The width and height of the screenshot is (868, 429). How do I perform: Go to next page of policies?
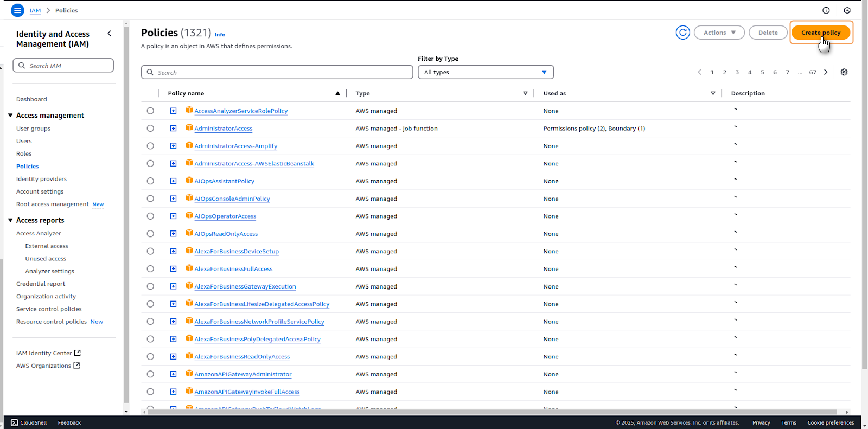[x=826, y=72]
